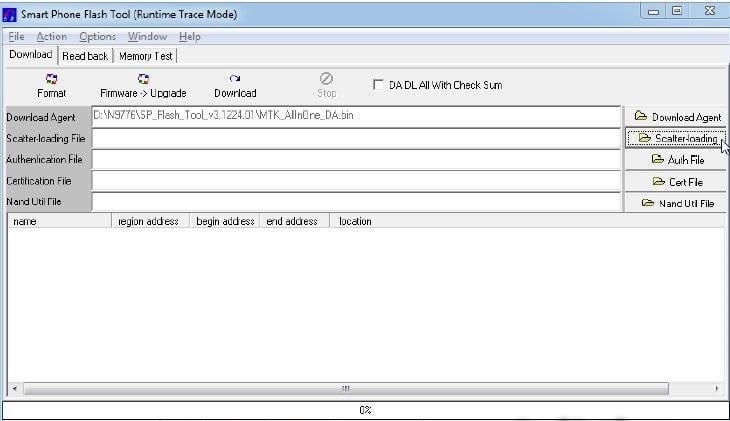The image size is (730, 421).
Task: Click the Auth File button
Action: coord(676,160)
